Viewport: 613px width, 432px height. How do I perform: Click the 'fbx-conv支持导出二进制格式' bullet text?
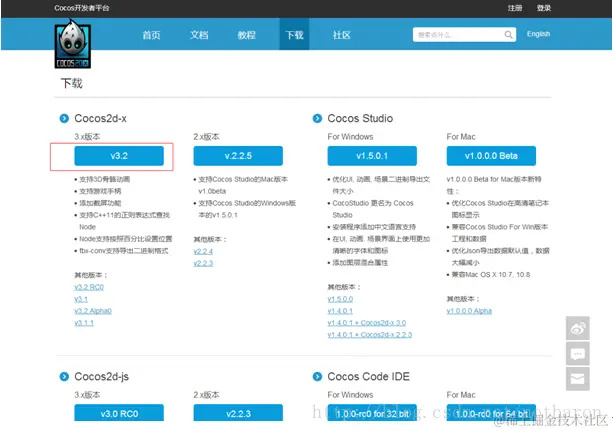tap(124, 251)
